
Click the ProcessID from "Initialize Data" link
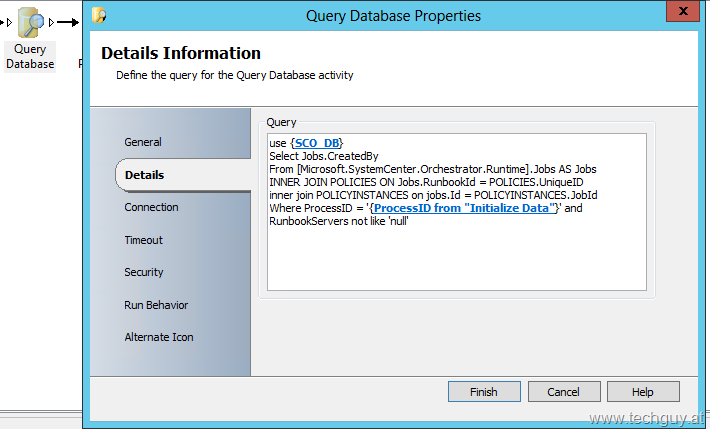[x=465, y=208]
